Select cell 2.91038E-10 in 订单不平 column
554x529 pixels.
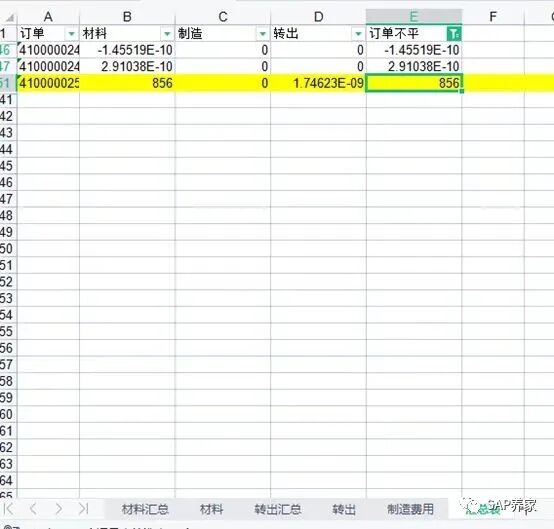[414, 66]
